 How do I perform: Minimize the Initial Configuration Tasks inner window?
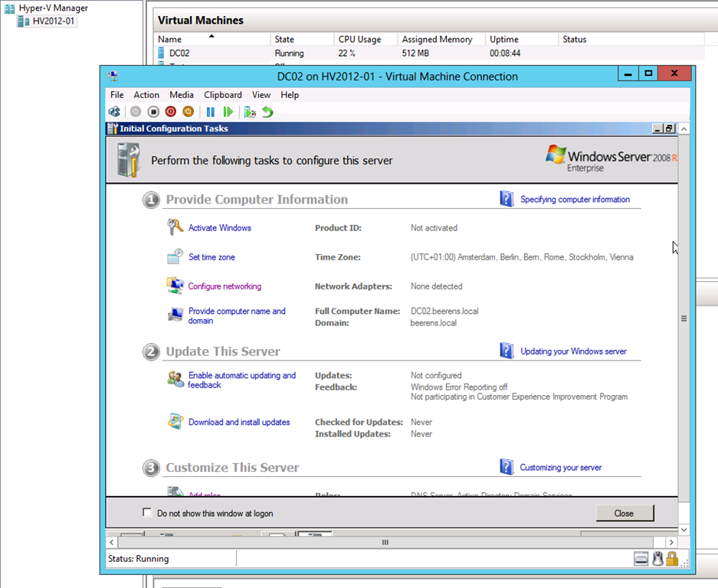[658, 129]
